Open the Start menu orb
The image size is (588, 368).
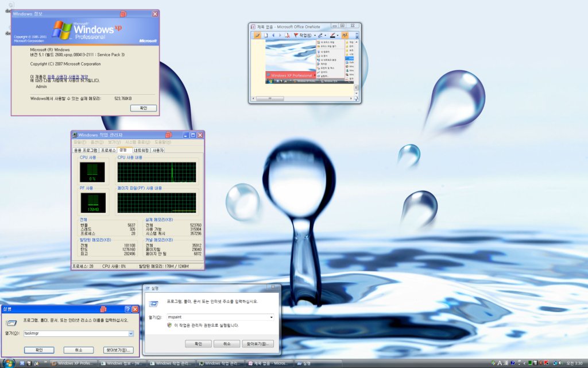[8, 363]
